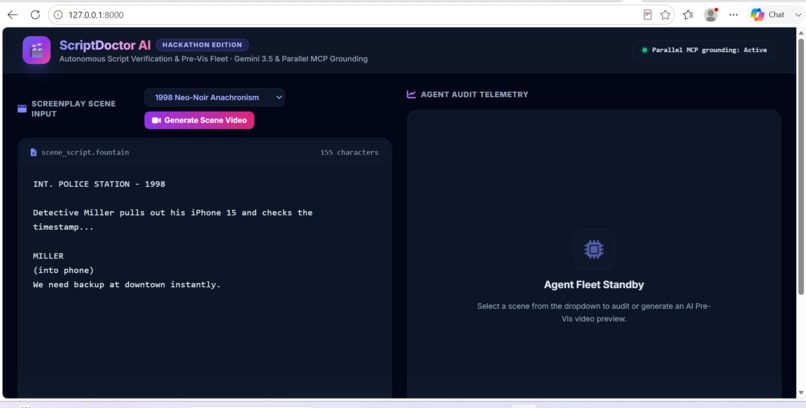Click the ScriptDoctor AI clapperboard logo
806x408 pixels.
(x=36, y=50)
